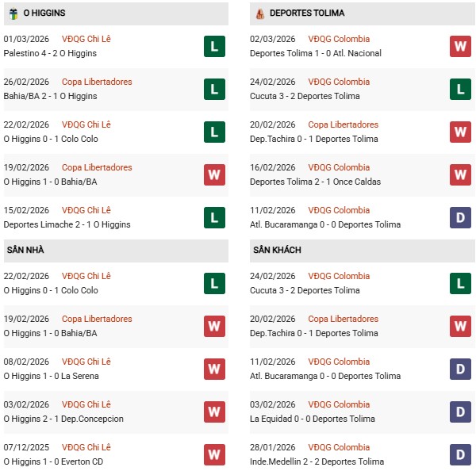
Task: Click the W badge for O Higgins 1 - 0 Bahia/BA on 19/02/2026 in top form list
Action: tap(214, 174)
